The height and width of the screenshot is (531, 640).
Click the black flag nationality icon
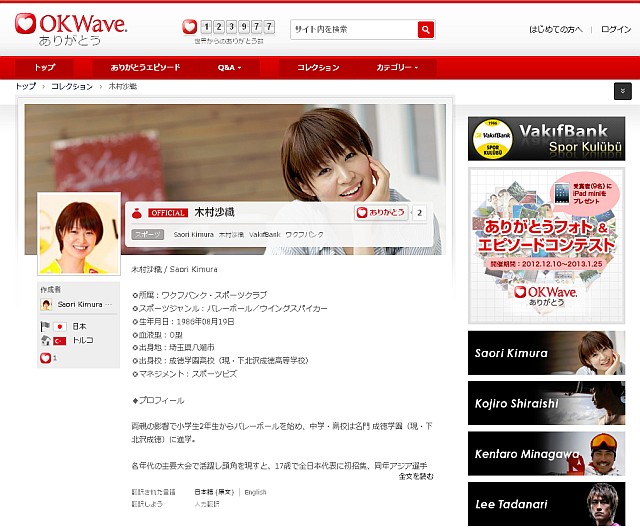point(45,327)
